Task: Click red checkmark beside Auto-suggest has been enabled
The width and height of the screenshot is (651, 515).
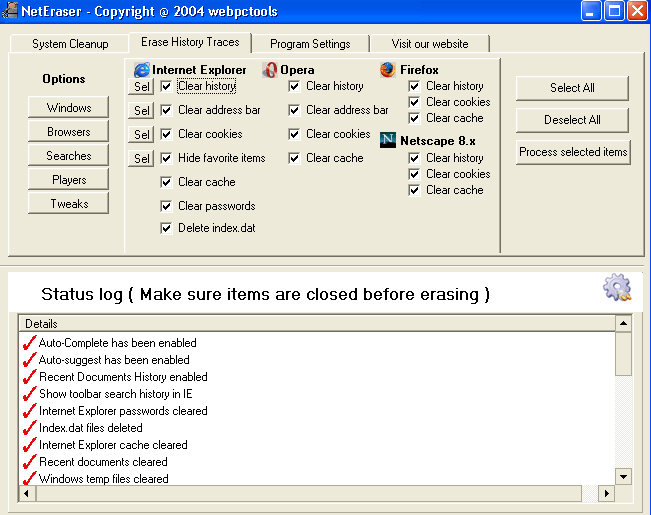Action: (29, 360)
